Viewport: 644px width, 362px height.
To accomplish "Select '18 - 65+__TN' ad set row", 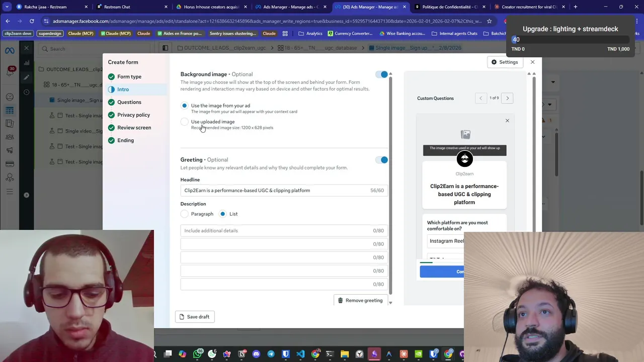I will (73, 85).
